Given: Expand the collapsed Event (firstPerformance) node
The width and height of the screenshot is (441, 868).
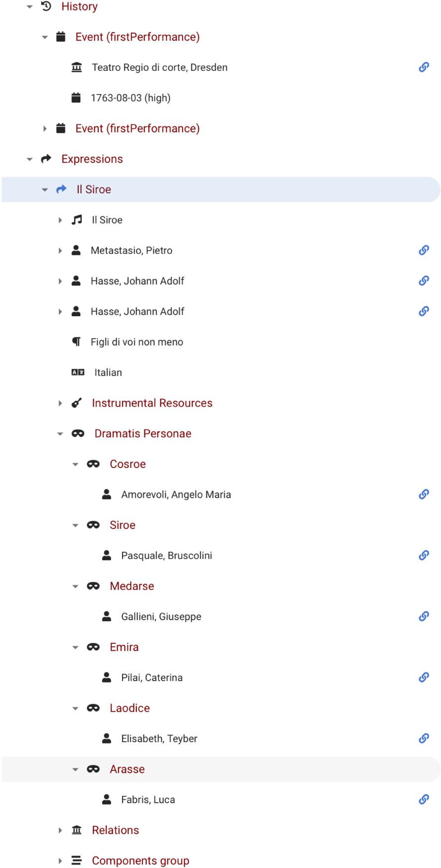Looking at the screenshot, I should point(45,129).
